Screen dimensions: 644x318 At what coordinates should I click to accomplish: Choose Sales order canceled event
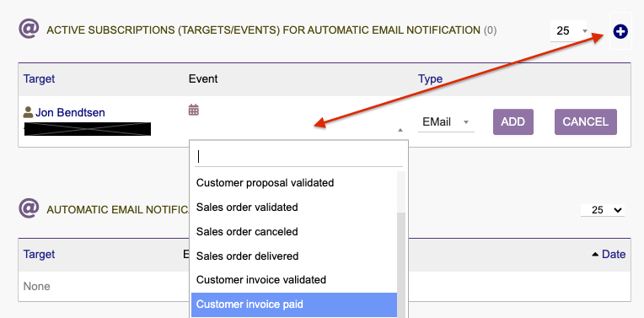pyautogui.click(x=294, y=232)
